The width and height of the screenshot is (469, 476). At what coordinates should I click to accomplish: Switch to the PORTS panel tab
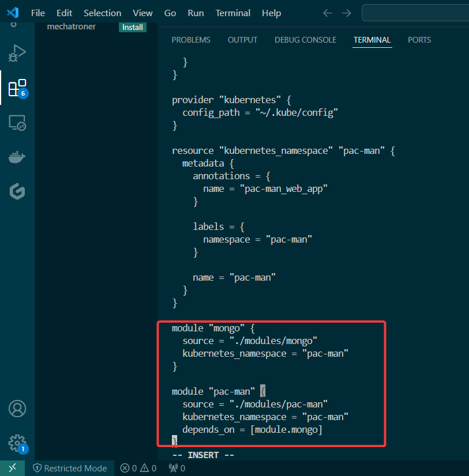pyautogui.click(x=419, y=40)
